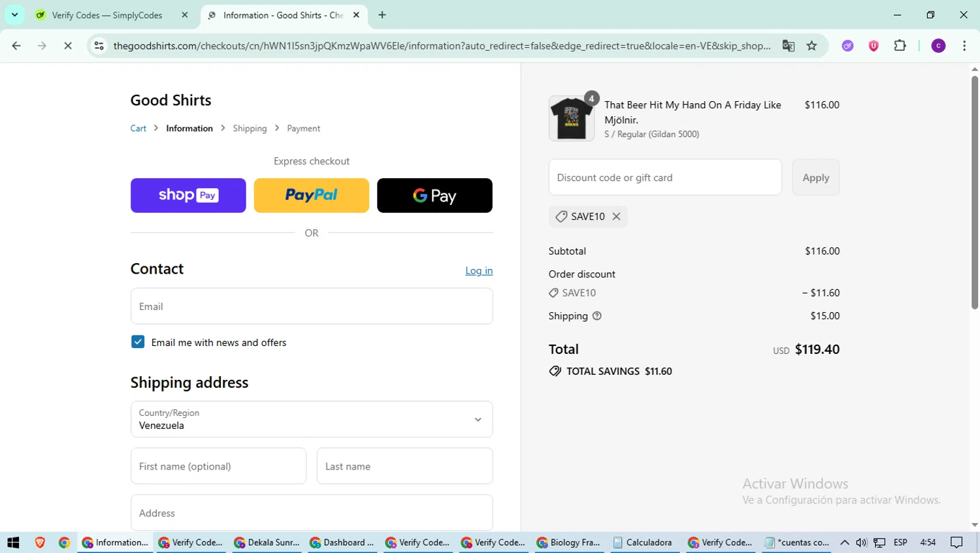Open the Windows Start menu
980x553 pixels.
[13, 543]
